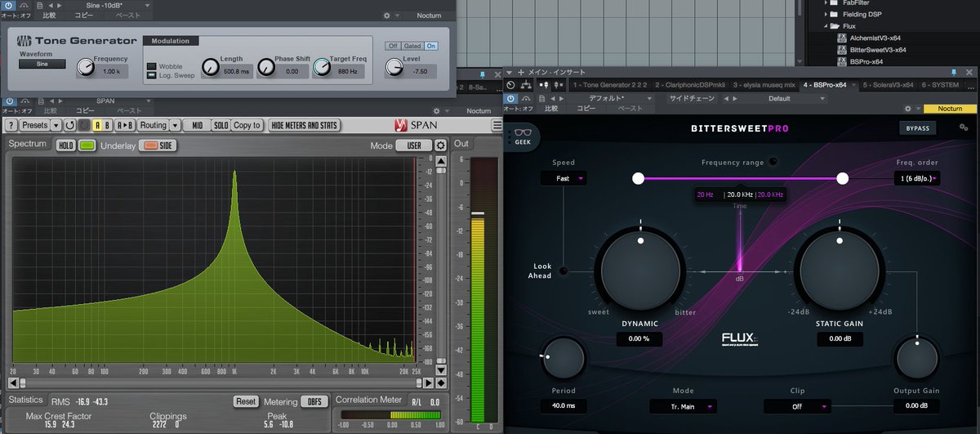The width and height of the screenshot is (980, 434).
Task: Toggle SPAN SOLO button
Action: point(220,125)
